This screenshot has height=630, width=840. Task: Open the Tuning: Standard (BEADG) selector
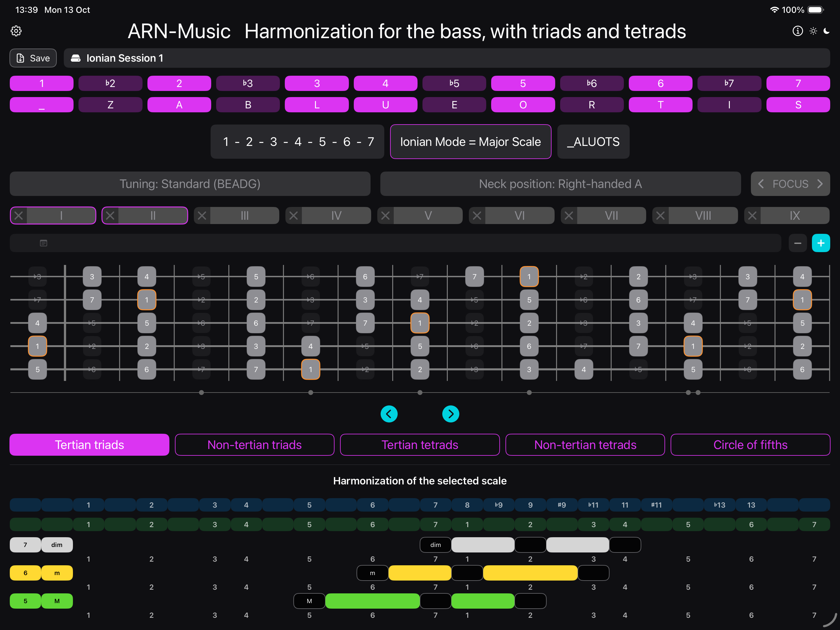coord(190,184)
